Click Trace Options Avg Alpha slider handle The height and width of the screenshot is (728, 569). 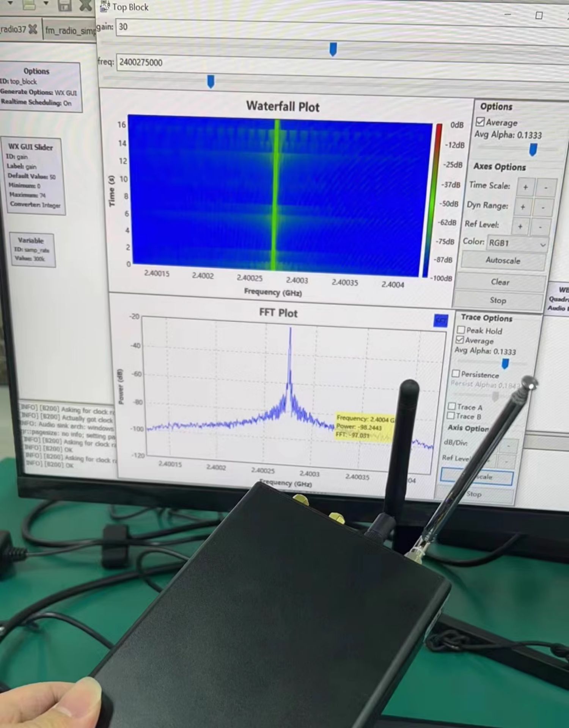click(x=505, y=364)
